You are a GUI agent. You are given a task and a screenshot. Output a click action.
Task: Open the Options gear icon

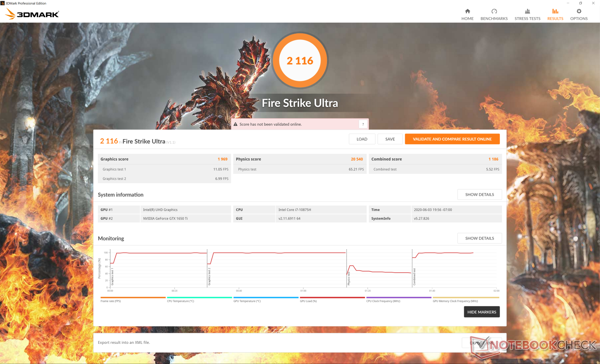579,11
